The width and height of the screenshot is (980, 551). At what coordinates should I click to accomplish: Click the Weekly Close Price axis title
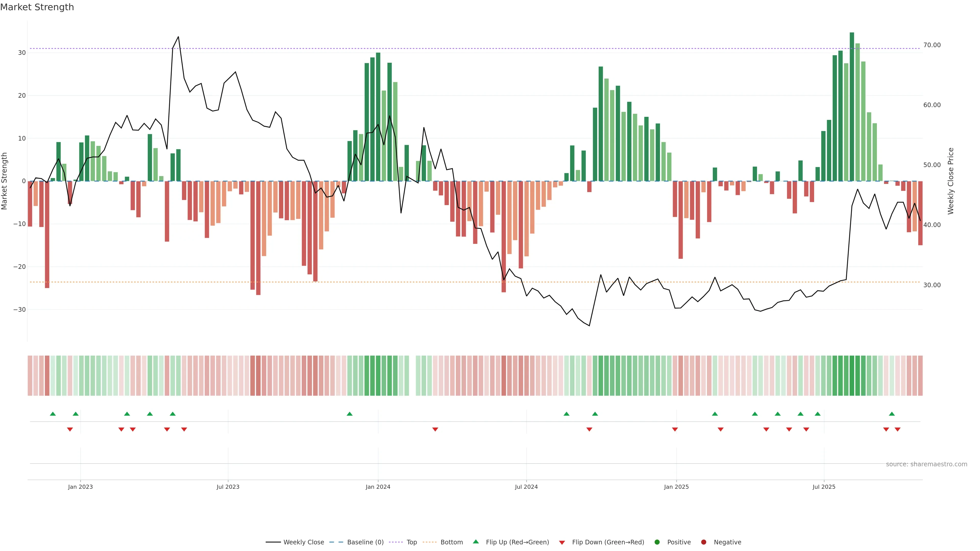[951, 181]
